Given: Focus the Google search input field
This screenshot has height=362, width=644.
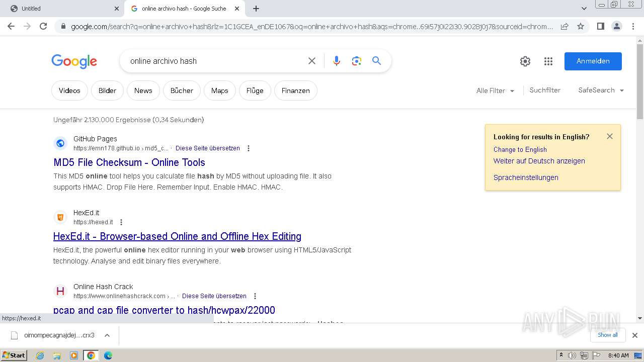Looking at the screenshot, I should (x=214, y=61).
